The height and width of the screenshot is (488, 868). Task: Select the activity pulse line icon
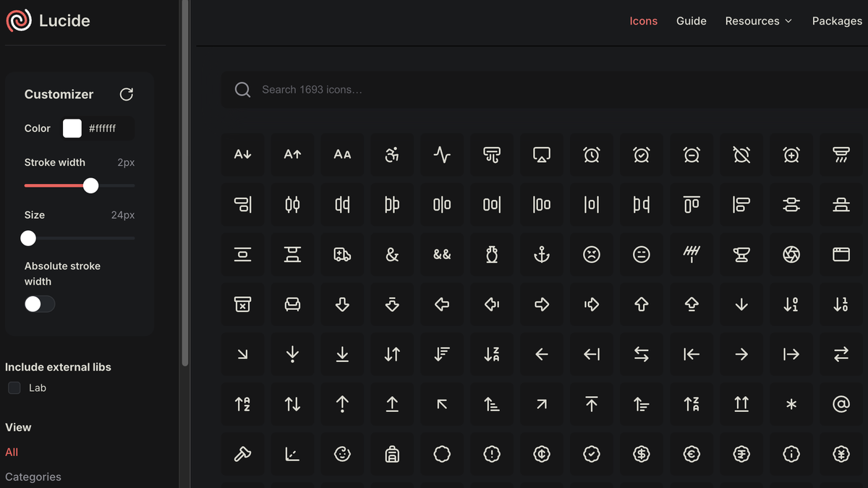tap(442, 154)
